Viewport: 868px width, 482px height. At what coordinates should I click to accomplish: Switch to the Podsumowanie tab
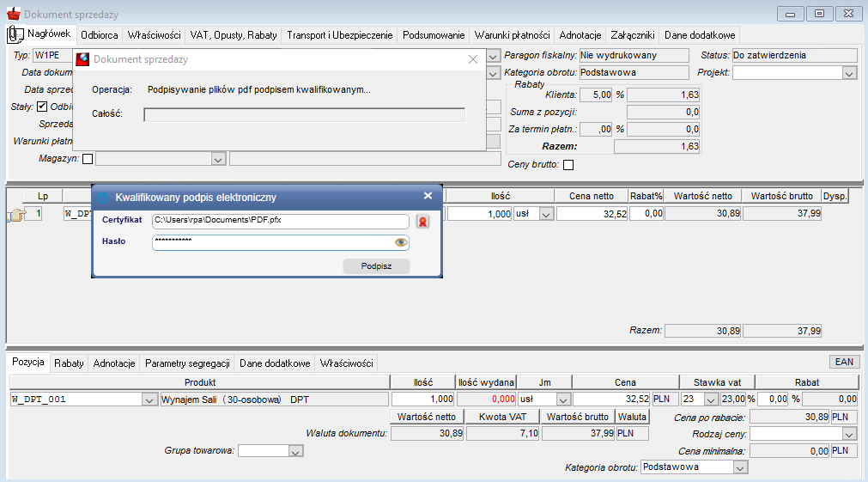pyautogui.click(x=434, y=35)
